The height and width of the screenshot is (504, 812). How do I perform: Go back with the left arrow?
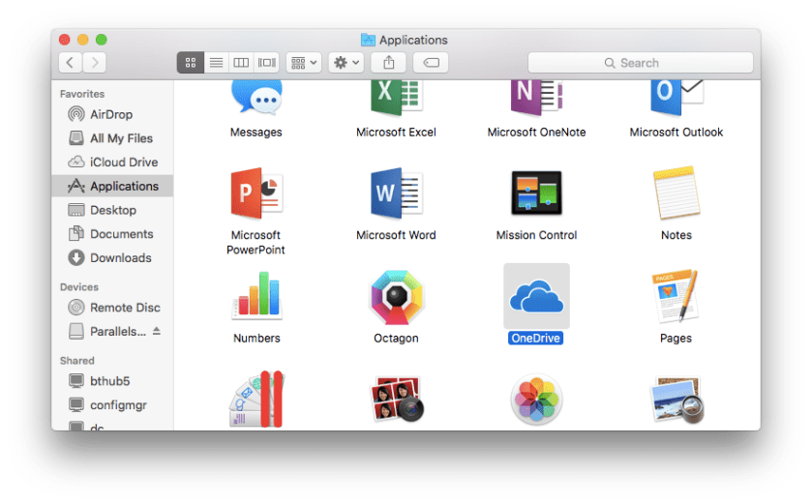point(71,63)
